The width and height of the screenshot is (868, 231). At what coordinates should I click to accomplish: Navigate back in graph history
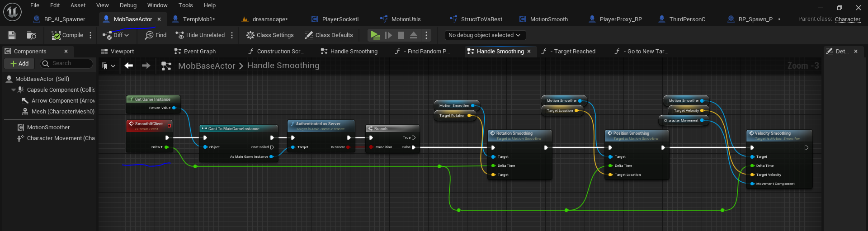pos(129,66)
